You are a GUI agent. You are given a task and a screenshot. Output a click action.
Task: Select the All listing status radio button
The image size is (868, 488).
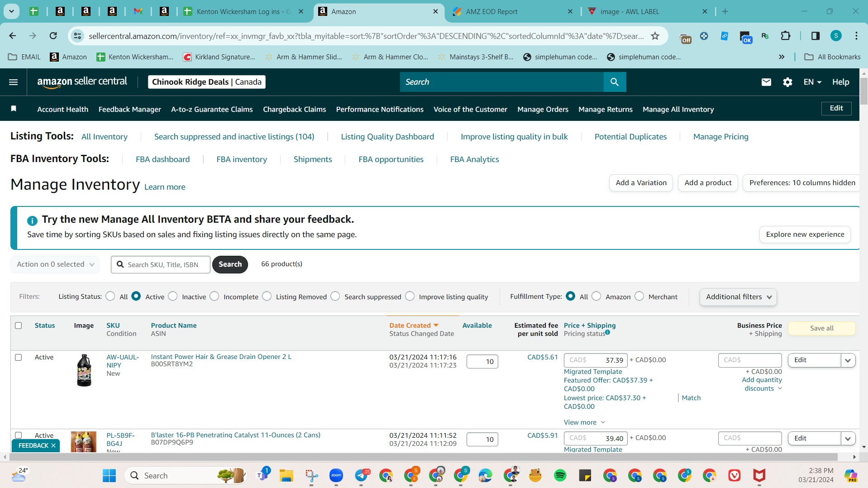pos(110,296)
